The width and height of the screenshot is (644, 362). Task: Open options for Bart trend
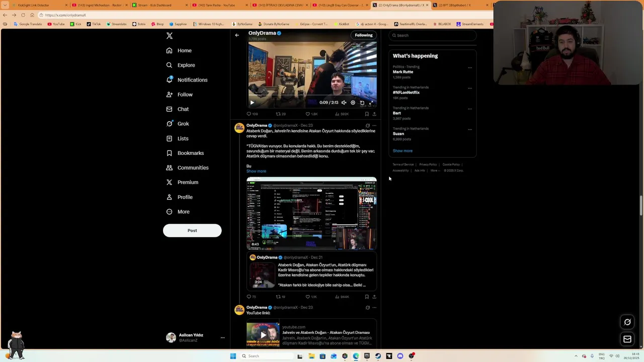pos(470,109)
